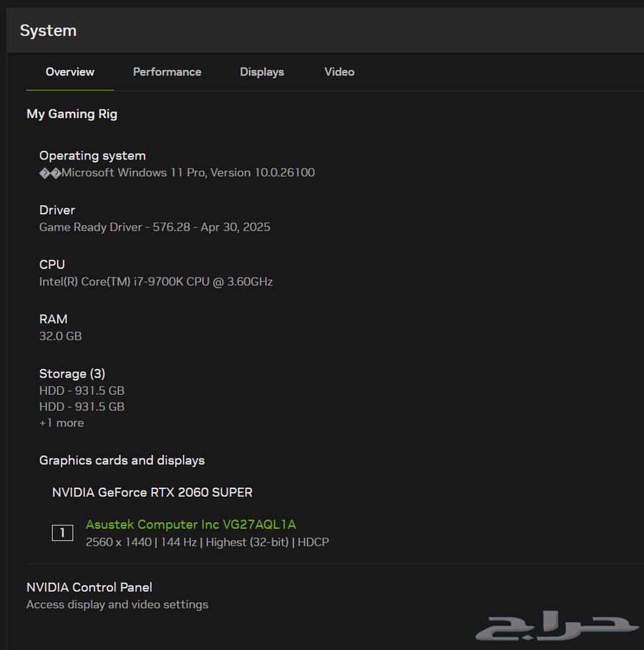
Task: Click the 'System' page heading
Action: click(x=48, y=31)
